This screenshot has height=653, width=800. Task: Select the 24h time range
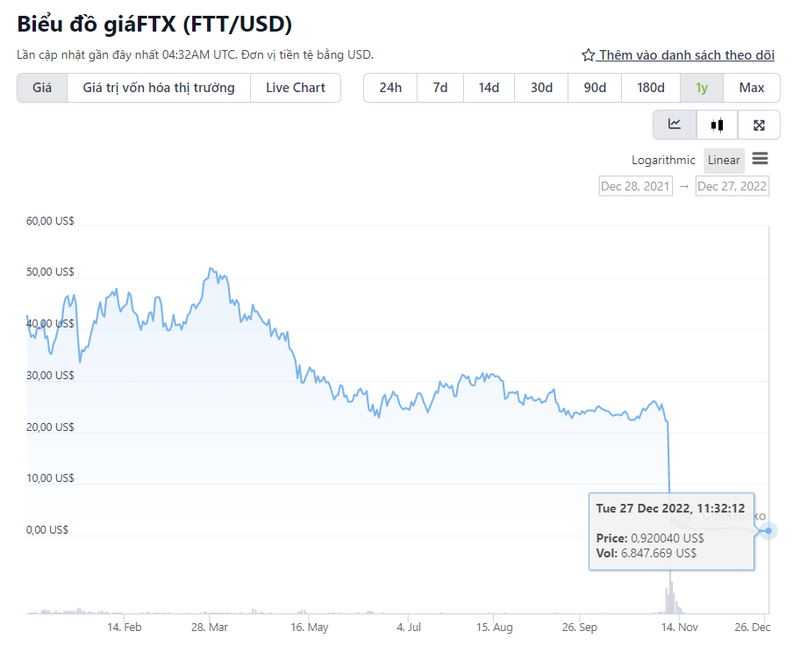(389, 88)
